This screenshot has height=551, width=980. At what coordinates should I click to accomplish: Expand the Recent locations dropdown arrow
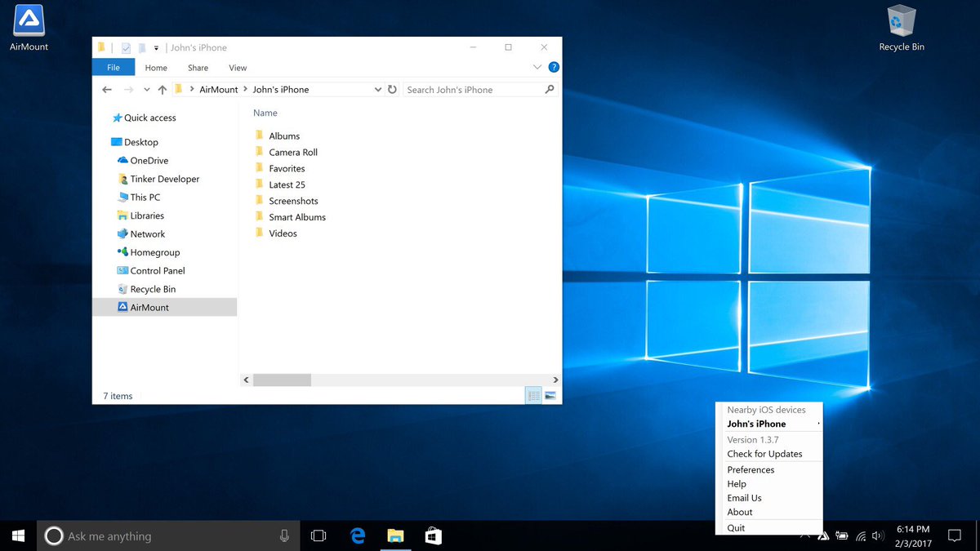pos(147,90)
